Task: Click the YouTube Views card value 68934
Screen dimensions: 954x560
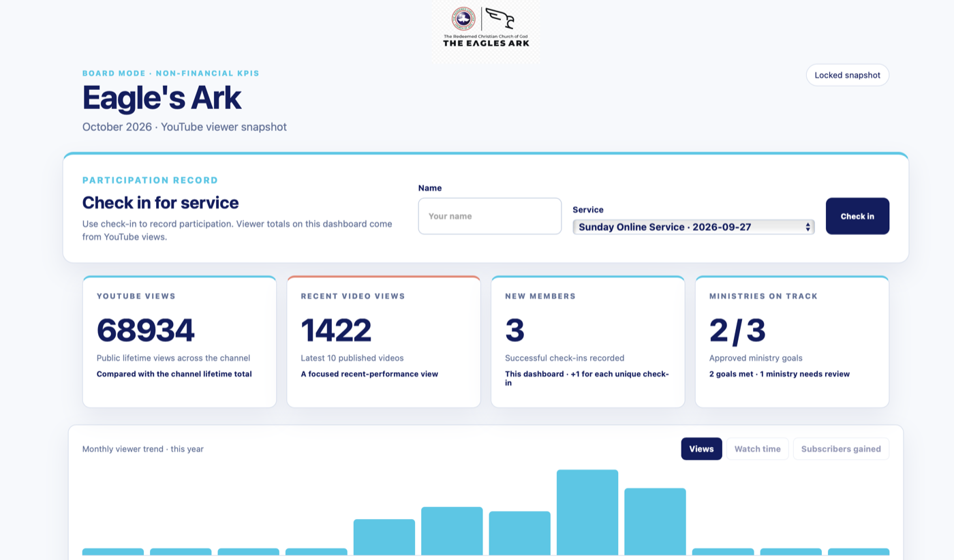Action: (146, 330)
